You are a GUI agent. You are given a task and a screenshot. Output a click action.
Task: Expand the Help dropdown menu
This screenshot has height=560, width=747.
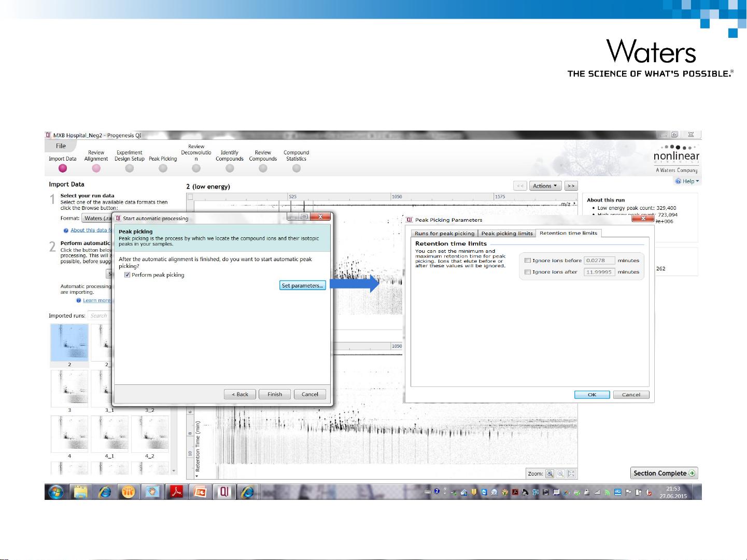[687, 181]
